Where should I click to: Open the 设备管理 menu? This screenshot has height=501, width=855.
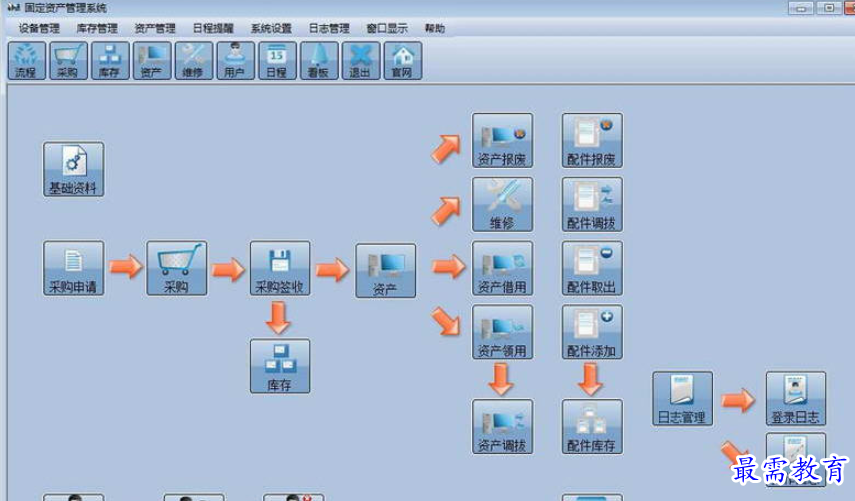(39, 28)
